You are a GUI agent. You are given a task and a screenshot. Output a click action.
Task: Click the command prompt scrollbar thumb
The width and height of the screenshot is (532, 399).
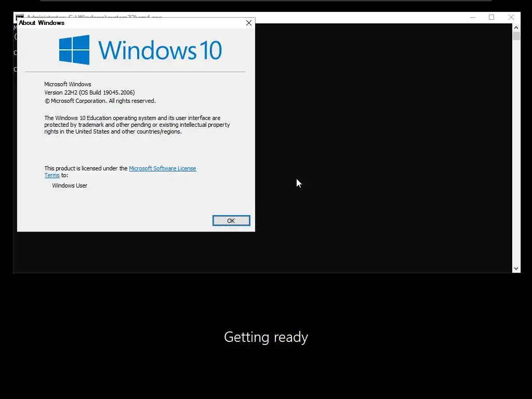(516, 36)
